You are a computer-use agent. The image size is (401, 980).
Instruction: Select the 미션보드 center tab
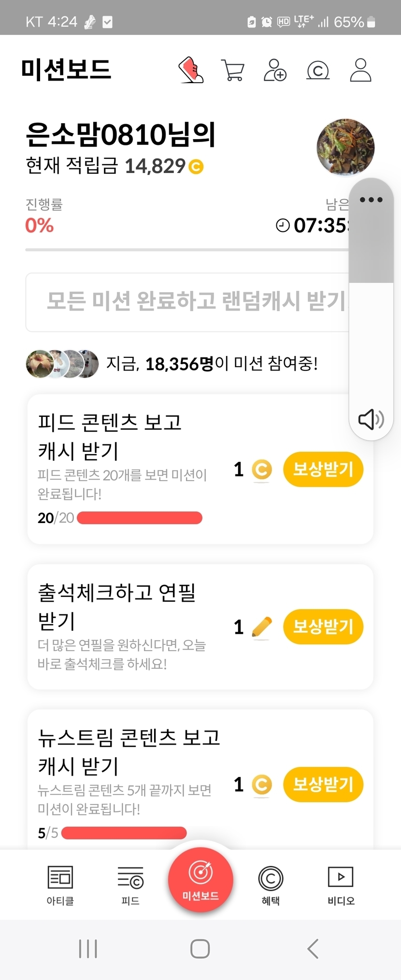[200, 880]
